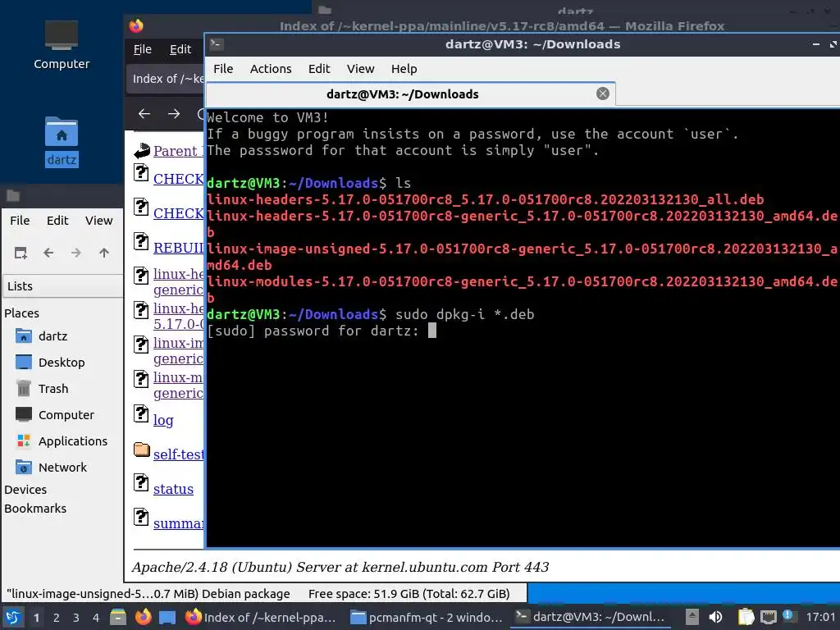Image resolution: width=840 pixels, height=630 pixels.
Task: Select dartz in the Places sidebar
Action: point(52,336)
